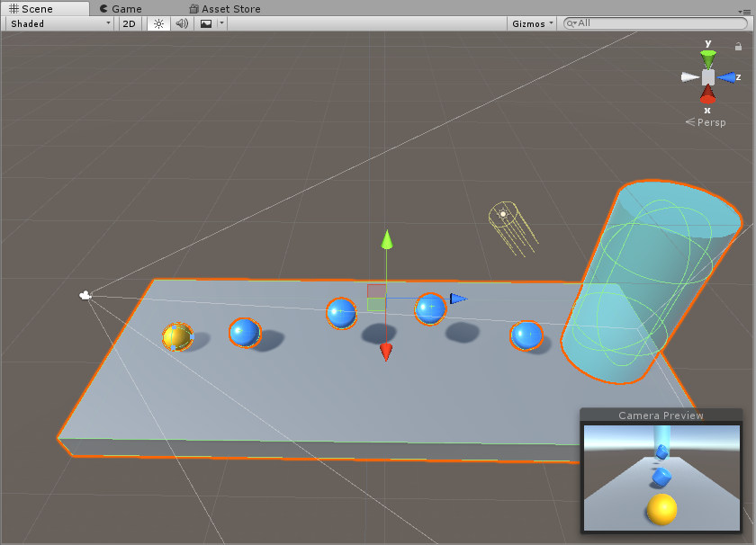
Task: Select the directional light gizmo icon
Action: pyautogui.click(x=503, y=213)
